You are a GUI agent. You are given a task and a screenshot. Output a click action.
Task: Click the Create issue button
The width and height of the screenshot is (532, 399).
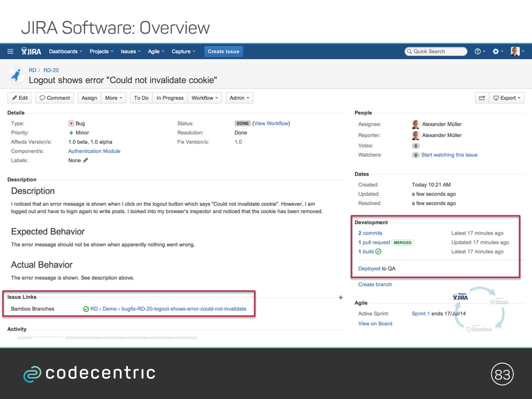point(223,51)
